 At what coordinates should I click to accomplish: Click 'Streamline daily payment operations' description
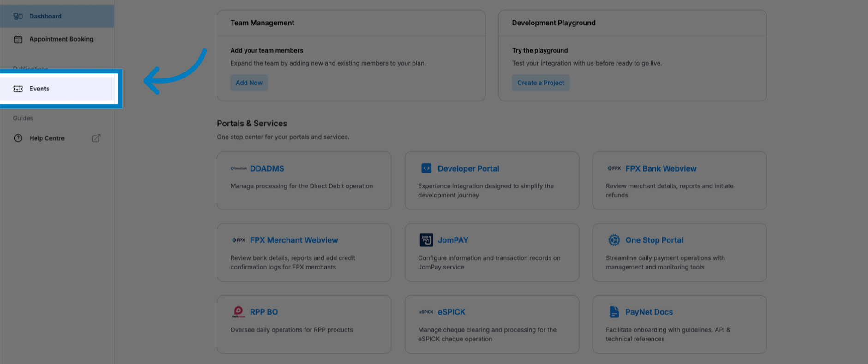click(x=665, y=263)
